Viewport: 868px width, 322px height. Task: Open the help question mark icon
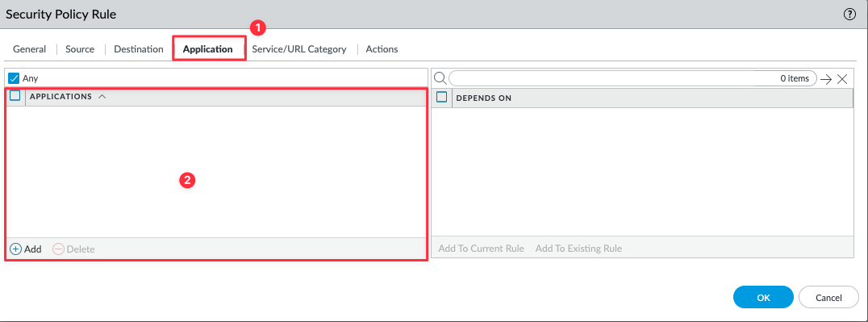point(849,15)
